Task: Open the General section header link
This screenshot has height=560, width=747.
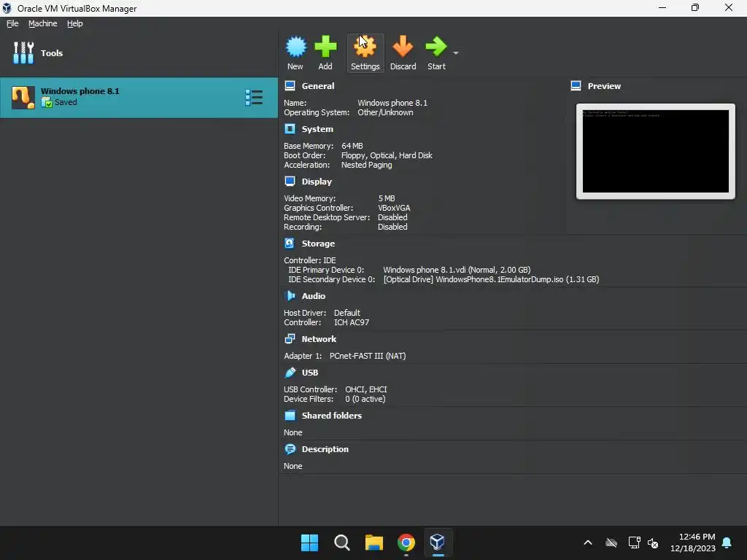Action: pos(318,86)
